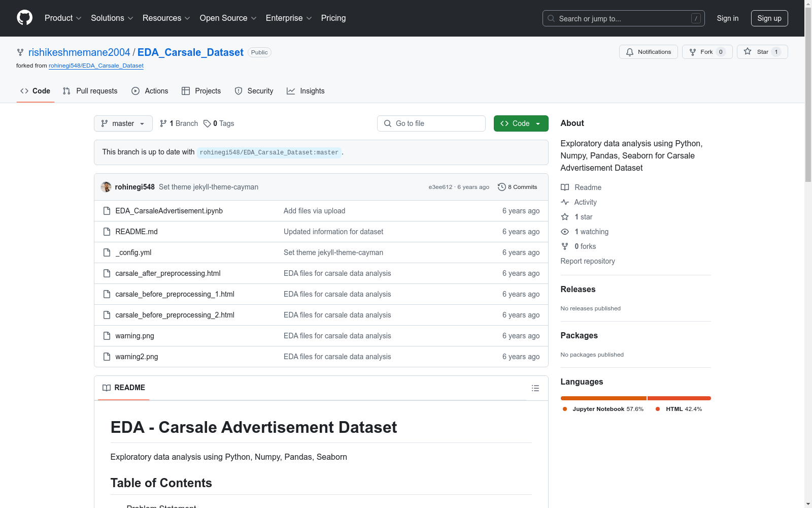Click the star icon beside 1 star
812x508 pixels.
point(565,217)
